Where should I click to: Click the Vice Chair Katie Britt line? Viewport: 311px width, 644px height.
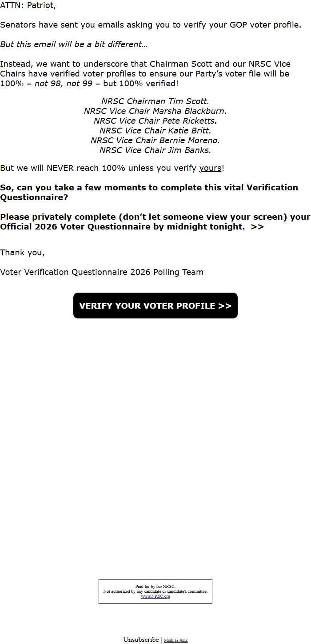click(x=155, y=131)
